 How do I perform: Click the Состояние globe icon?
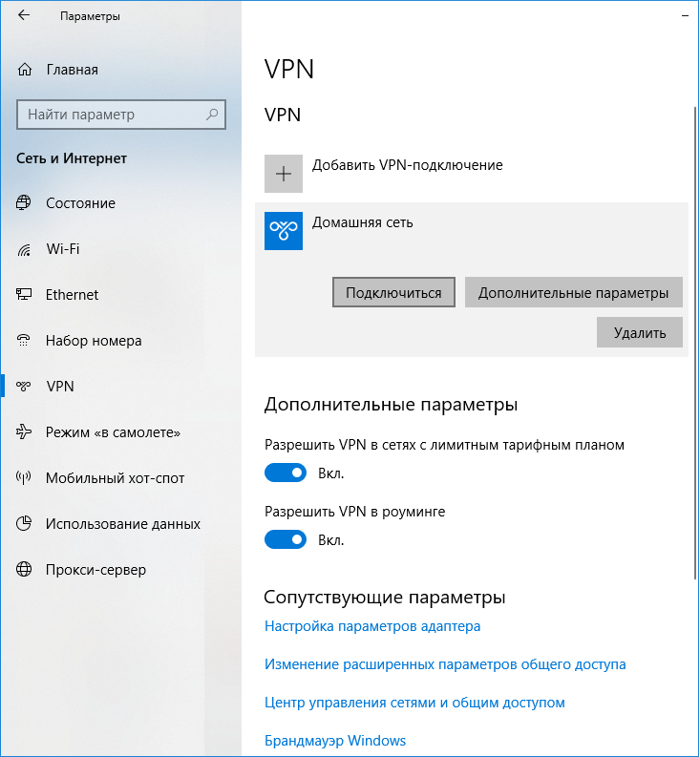point(25,203)
